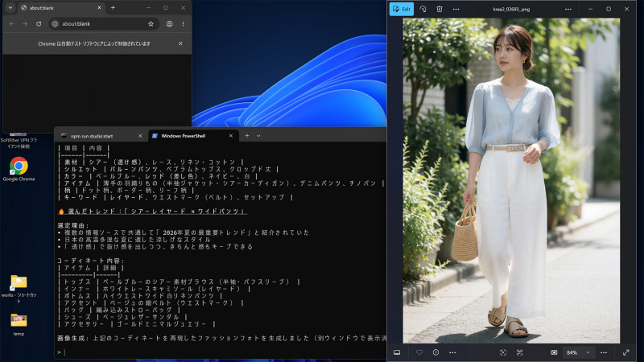The height and width of the screenshot is (362, 644).
Task: Delete the photo with trash icon
Action: point(439,9)
